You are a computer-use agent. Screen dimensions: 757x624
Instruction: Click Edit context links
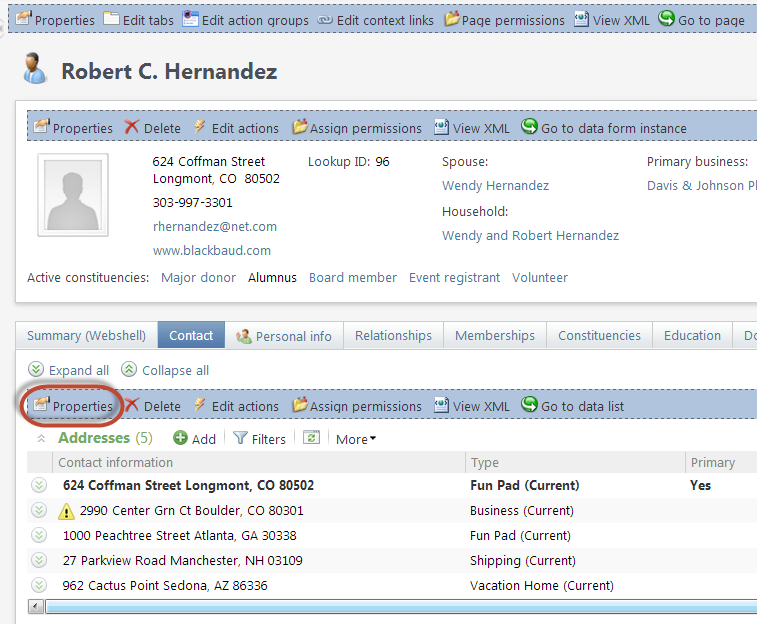coord(376,20)
